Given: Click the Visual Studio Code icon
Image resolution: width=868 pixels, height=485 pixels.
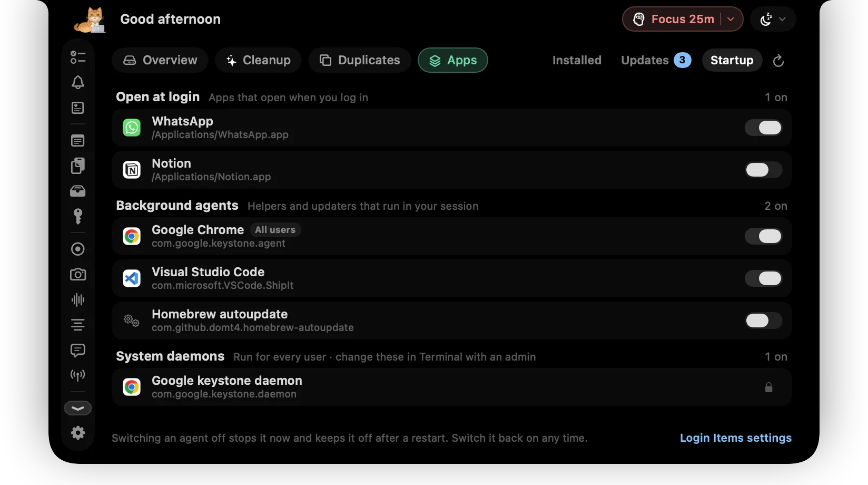Looking at the screenshot, I should coord(132,278).
